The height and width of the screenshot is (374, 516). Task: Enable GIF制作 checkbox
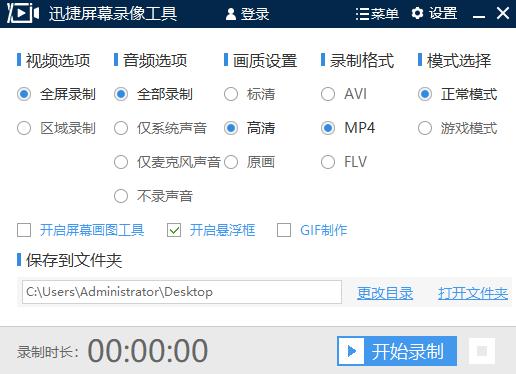[284, 230]
